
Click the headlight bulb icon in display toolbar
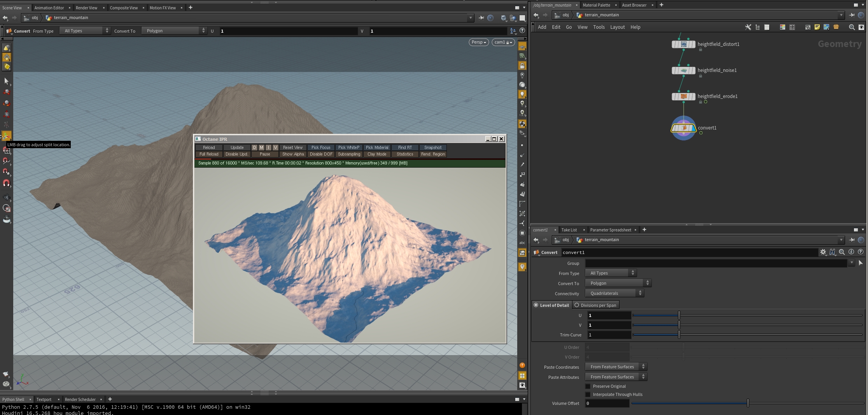[x=522, y=94]
